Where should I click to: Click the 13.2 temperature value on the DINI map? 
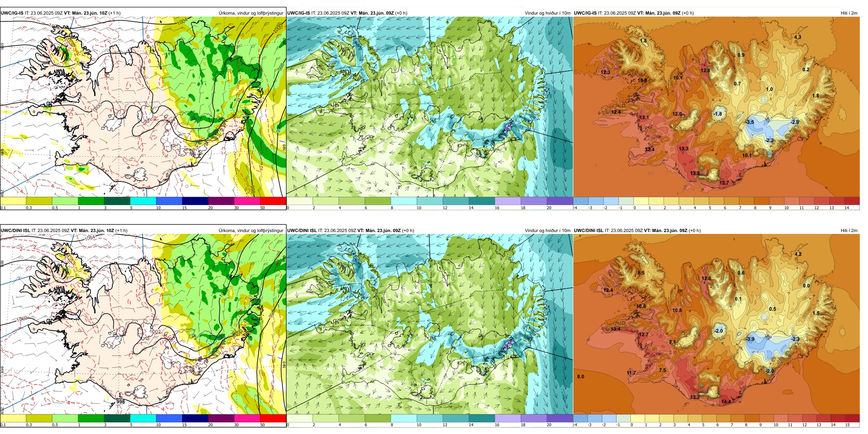tap(695, 397)
